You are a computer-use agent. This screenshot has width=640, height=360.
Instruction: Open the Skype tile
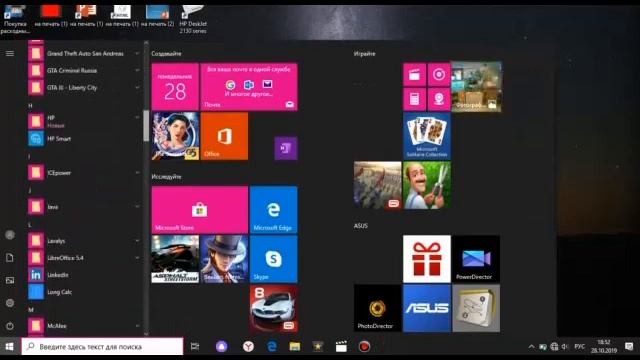pos(273,259)
